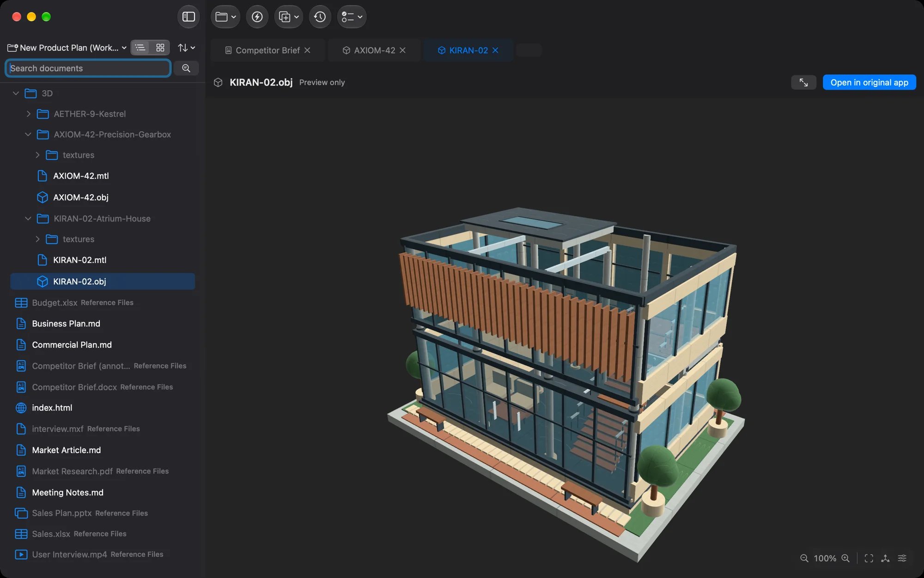Open the sort order dropdown
This screenshot has height=578, width=924.
(187, 48)
